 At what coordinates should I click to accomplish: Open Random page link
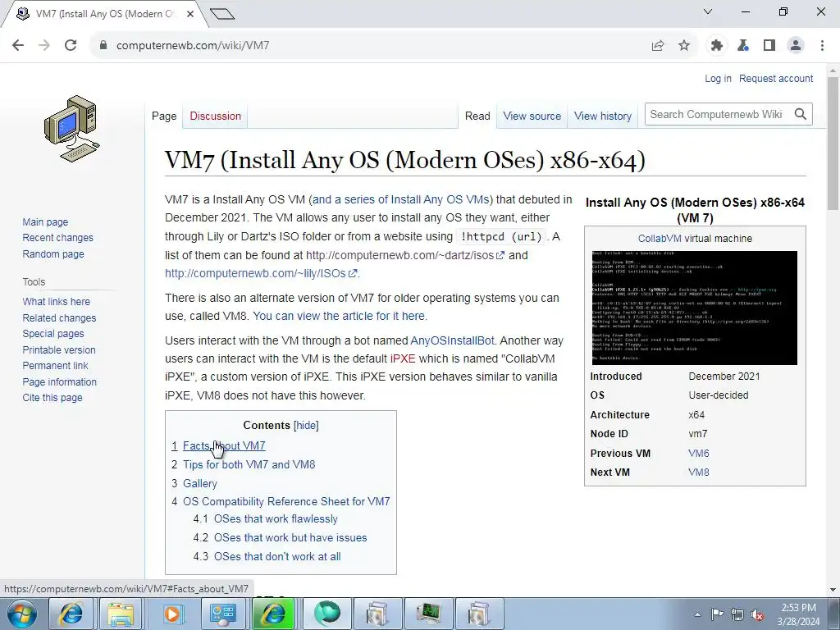[53, 254]
